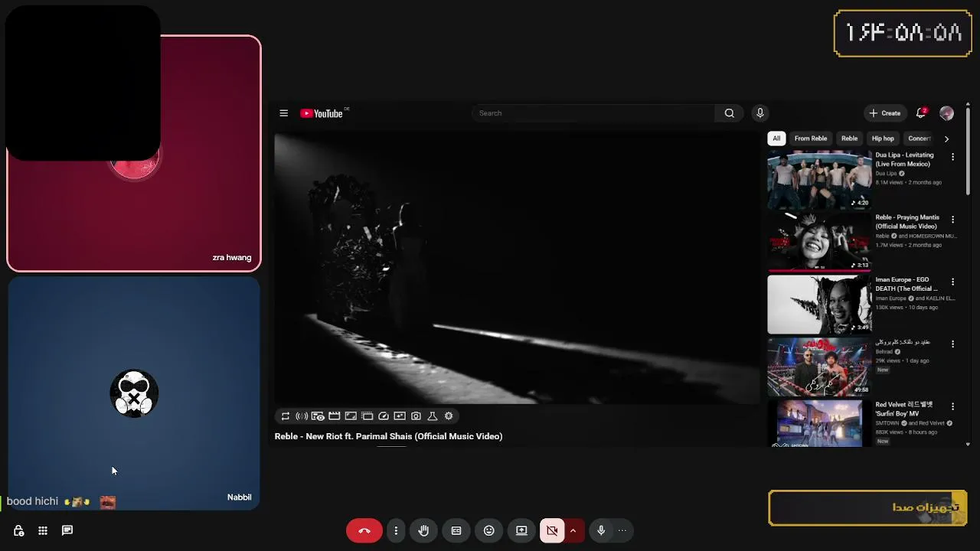
Task: Toggle the call microphone button
Action: click(x=601, y=530)
